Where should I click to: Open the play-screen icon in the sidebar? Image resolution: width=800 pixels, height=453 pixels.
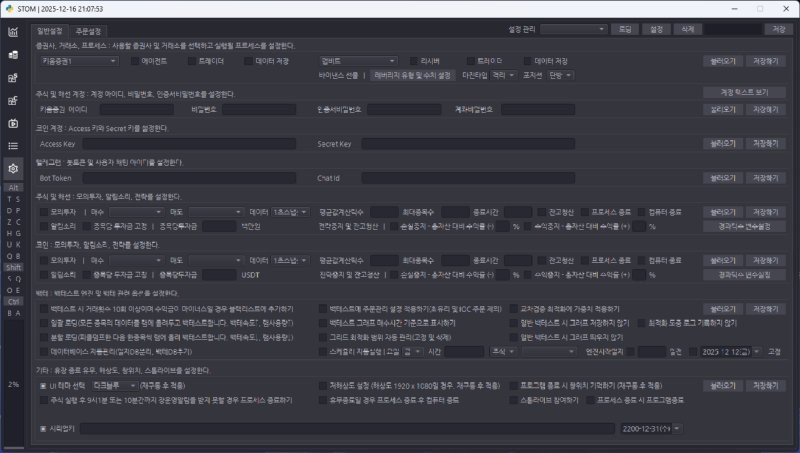click(x=13, y=123)
